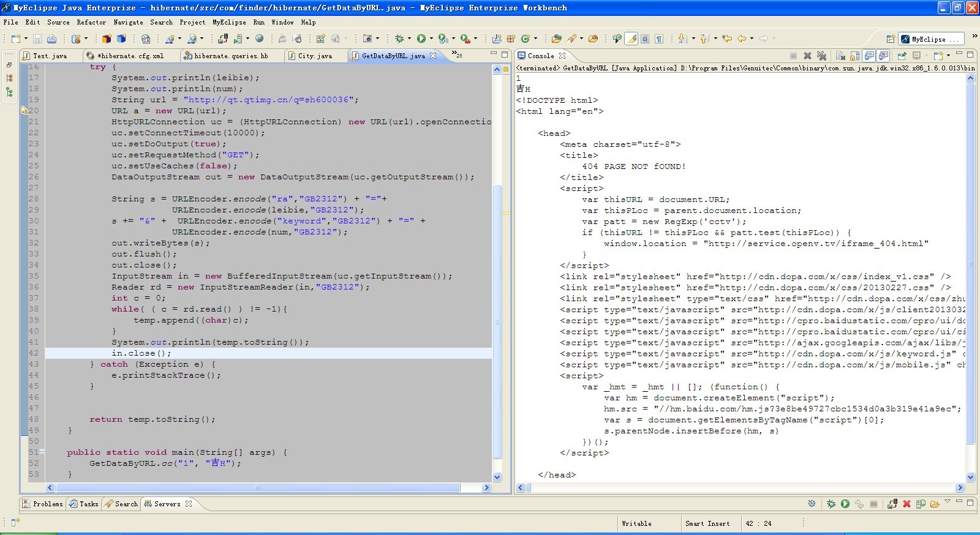The image size is (980, 535).
Task: Click the console vertical scrollbar thumb
Action: click(970, 263)
